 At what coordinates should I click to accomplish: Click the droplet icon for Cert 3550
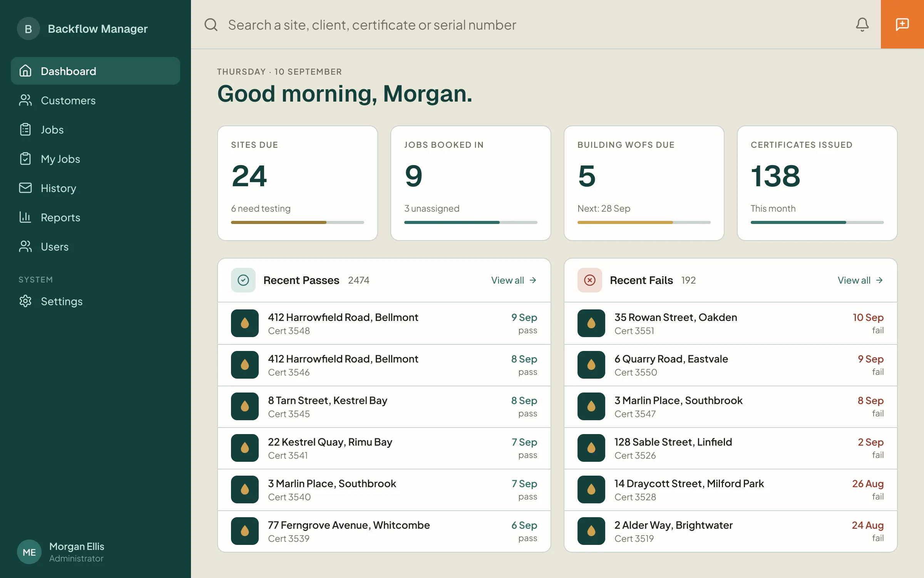[x=591, y=365]
